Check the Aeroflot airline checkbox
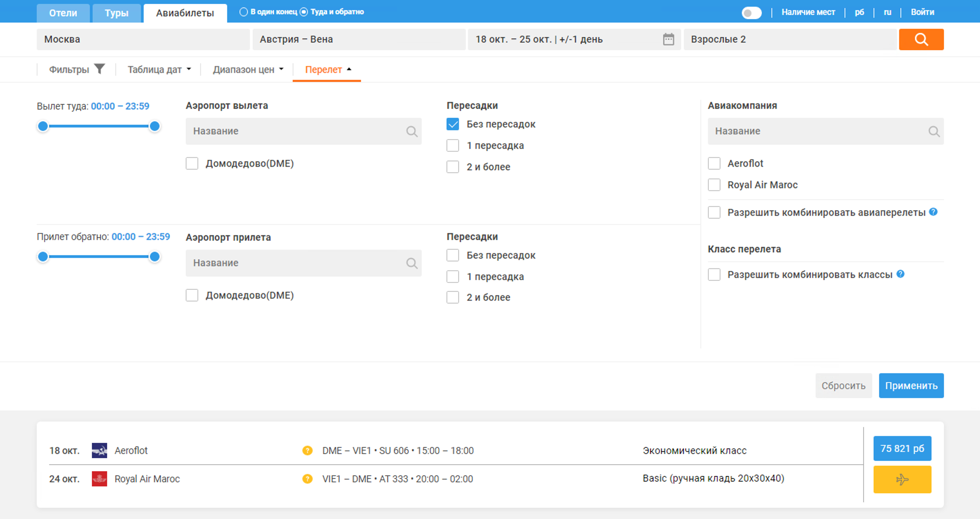Viewport: 980px width, 519px height. click(714, 163)
